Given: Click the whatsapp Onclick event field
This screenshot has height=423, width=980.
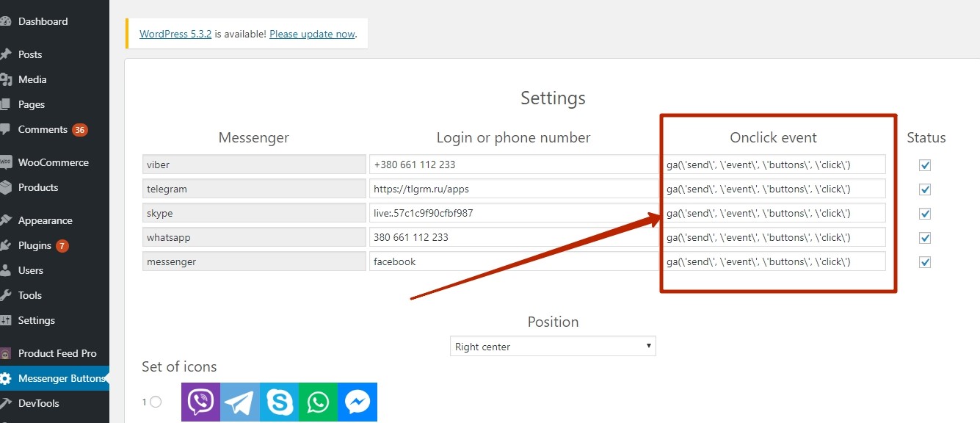Looking at the screenshot, I should click(774, 237).
